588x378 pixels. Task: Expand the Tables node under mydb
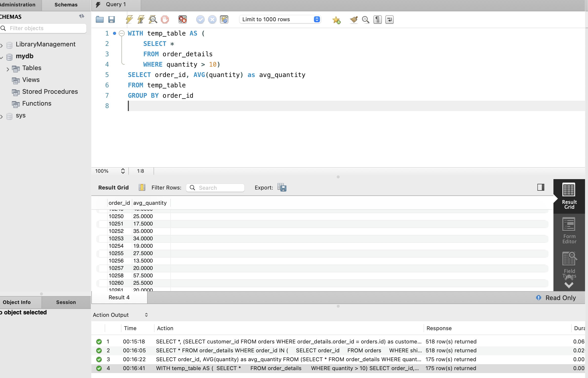click(8, 68)
